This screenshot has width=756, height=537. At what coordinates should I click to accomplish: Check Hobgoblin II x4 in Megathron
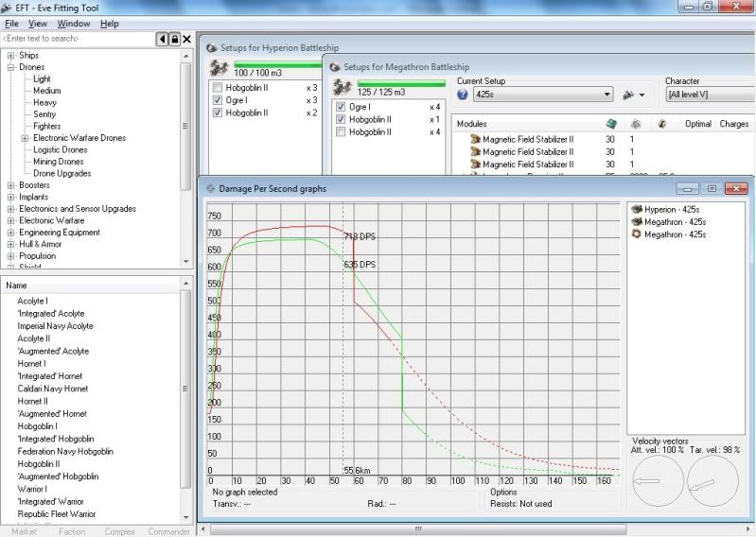(341, 131)
